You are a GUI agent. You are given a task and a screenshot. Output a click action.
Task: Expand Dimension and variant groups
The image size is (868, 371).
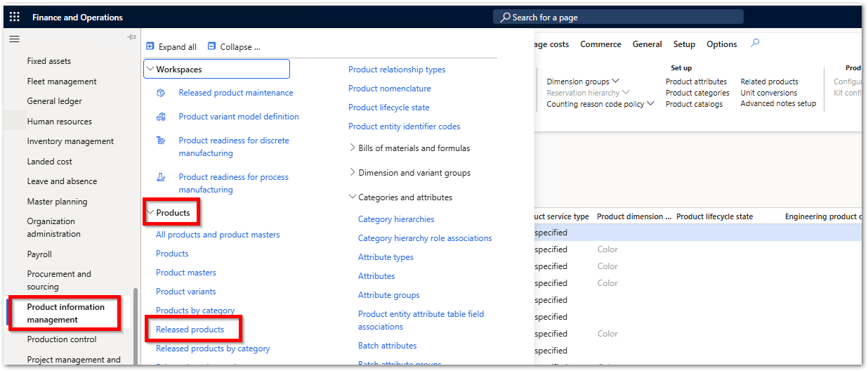pyautogui.click(x=353, y=173)
